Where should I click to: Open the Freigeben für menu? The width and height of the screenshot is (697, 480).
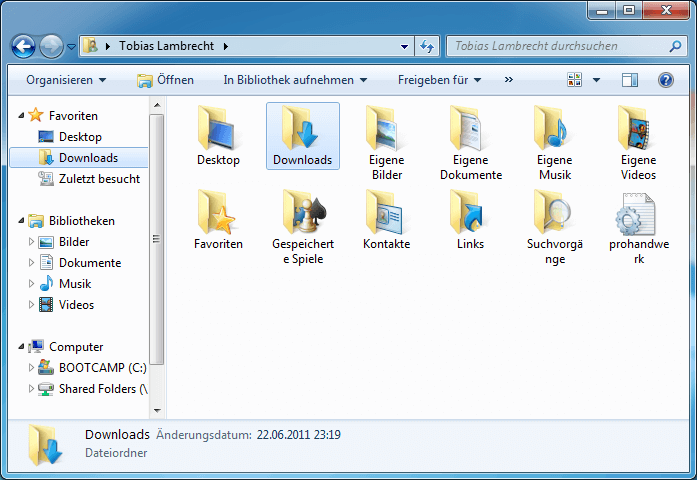[x=439, y=80]
